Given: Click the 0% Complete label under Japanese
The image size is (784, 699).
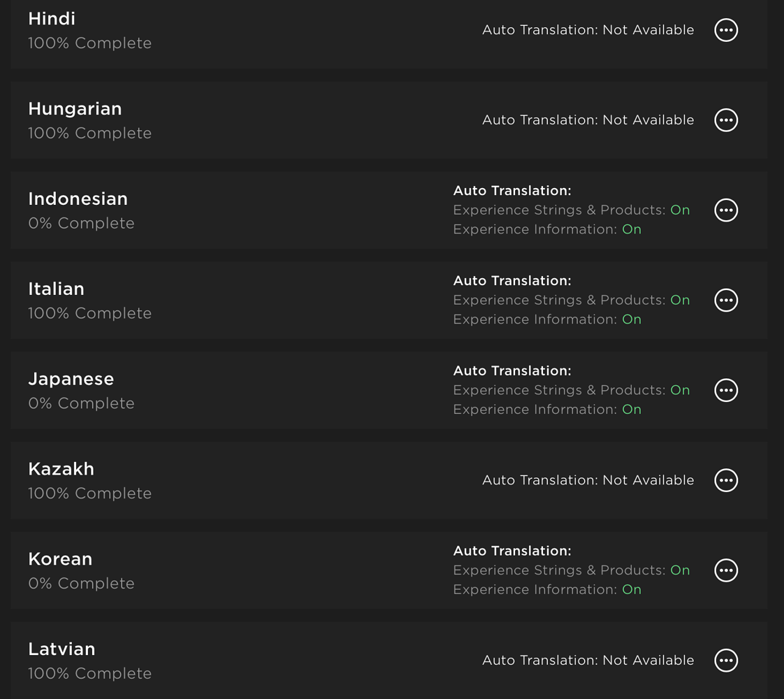Looking at the screenshot, I should tap(81, 403).
